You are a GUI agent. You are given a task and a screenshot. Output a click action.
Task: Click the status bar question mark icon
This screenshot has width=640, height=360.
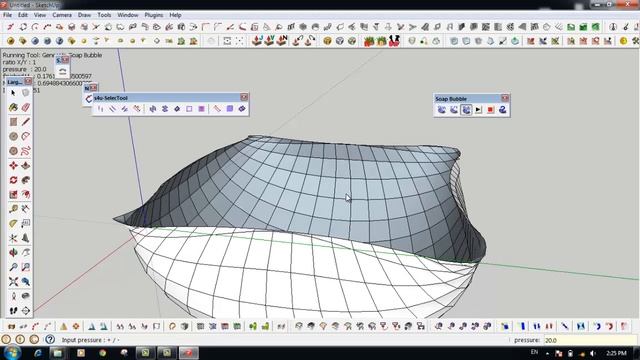50,340
